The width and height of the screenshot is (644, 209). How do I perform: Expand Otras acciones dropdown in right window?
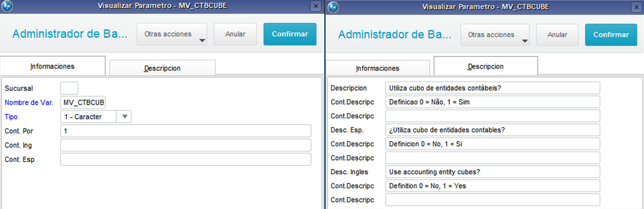click(495, 34)
